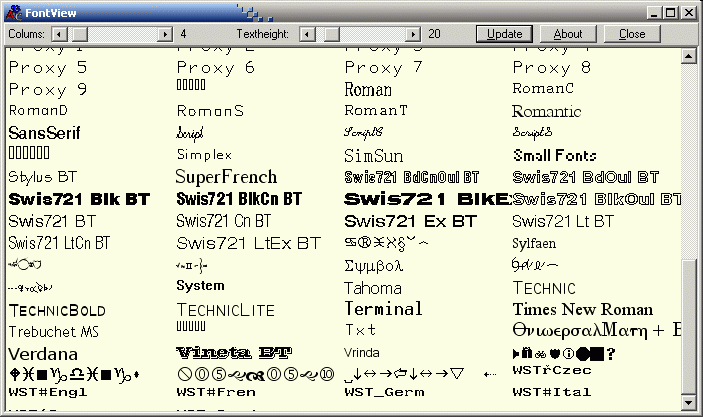Click the RomanT font sample

[376, 110]
